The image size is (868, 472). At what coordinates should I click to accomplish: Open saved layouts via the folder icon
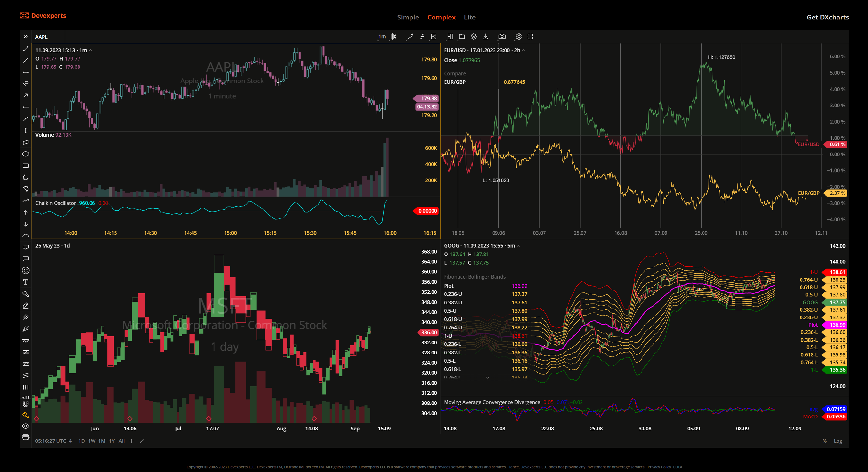click(462, 37)
